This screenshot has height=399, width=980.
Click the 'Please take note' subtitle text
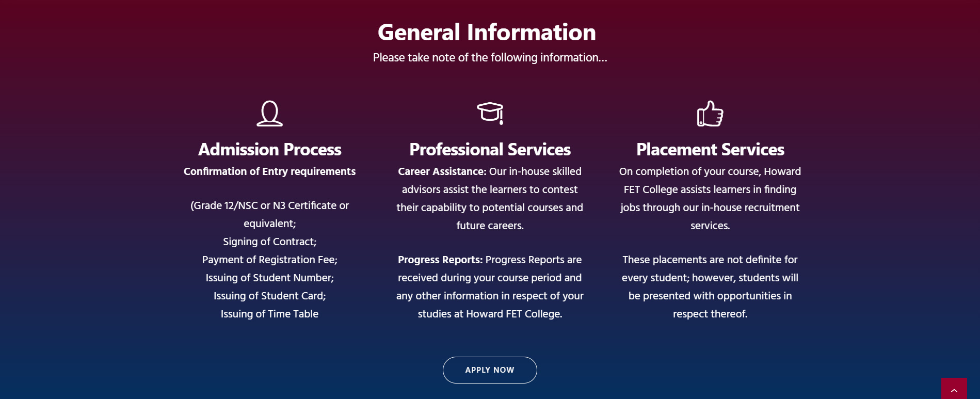(490, 58)
